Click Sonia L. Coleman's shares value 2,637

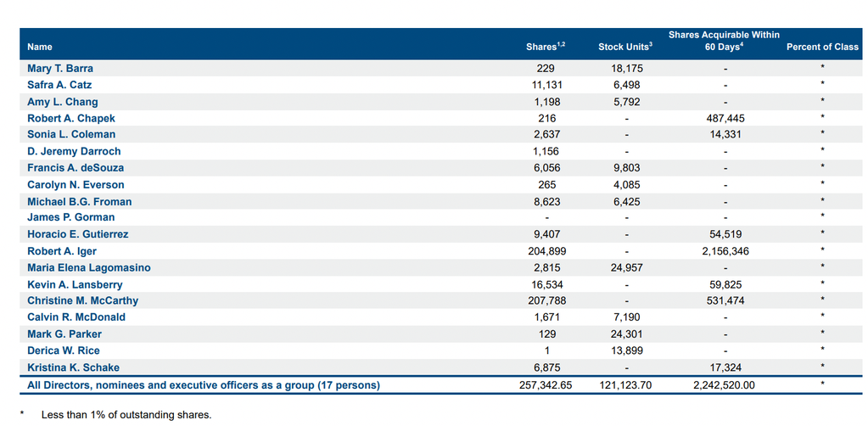[546, 135]
